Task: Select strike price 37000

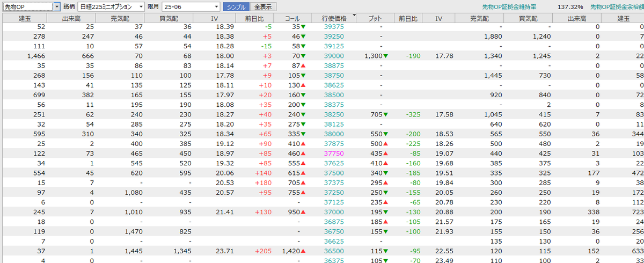Action: point(334,211)
